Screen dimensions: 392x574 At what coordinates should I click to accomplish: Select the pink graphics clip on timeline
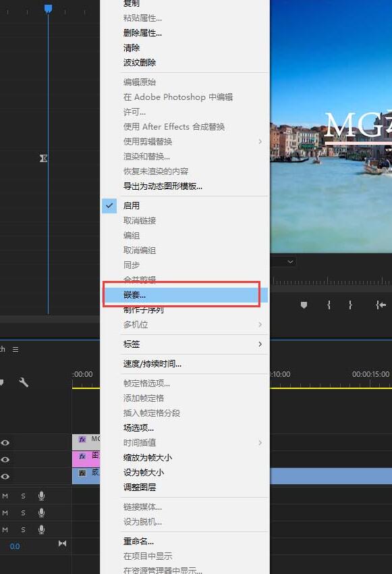pos(86,459)
